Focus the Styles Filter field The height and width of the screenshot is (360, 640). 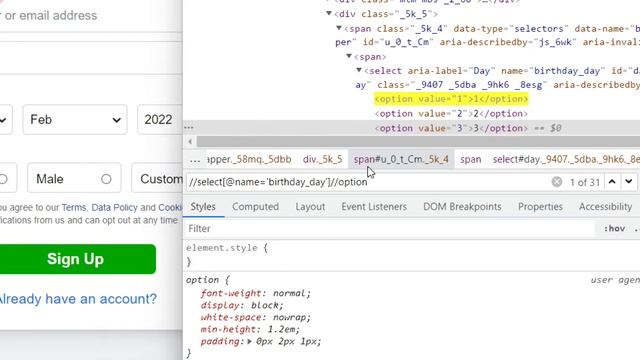click(390, 229)
